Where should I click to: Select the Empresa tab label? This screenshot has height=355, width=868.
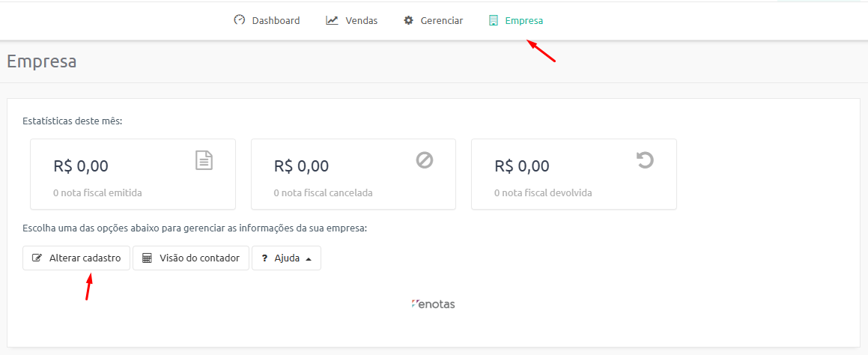tap(524, 21)
